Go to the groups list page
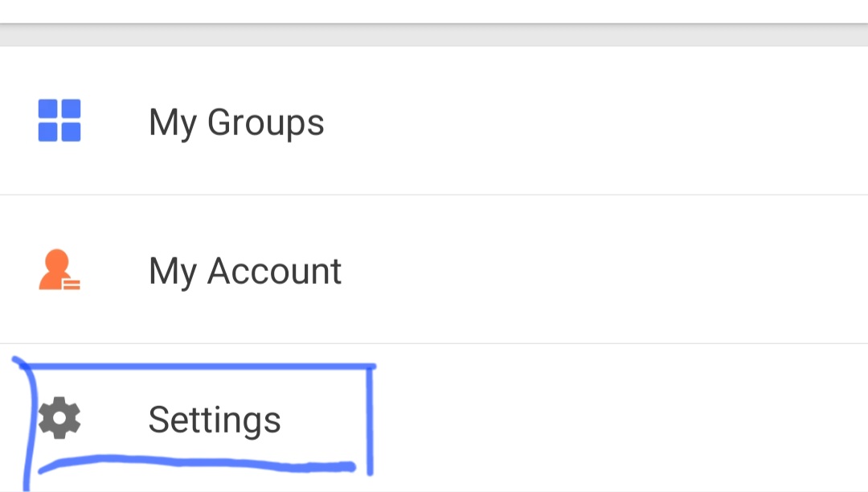868x492 pixels. 236,122
